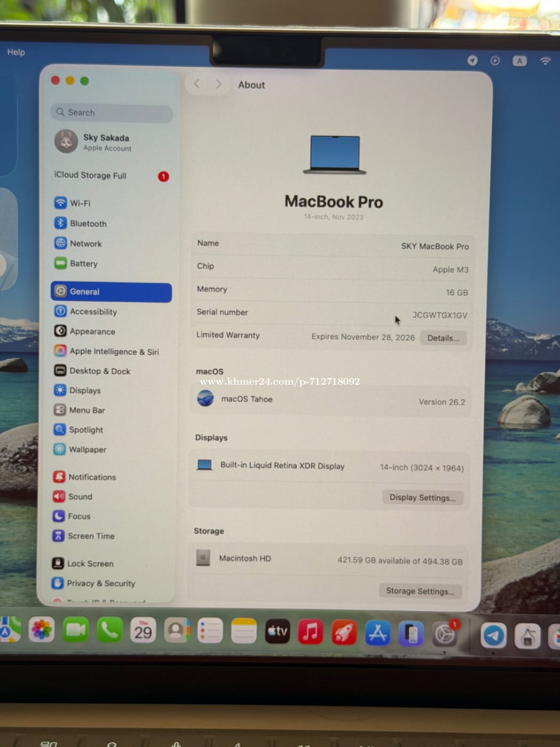This screenshot has height=747, width=560.
Task: Select General in the sidebar
Action: coord(111,292)
